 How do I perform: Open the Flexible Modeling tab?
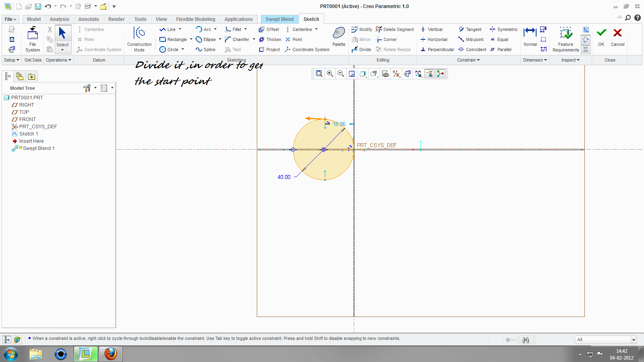[196, 19]
